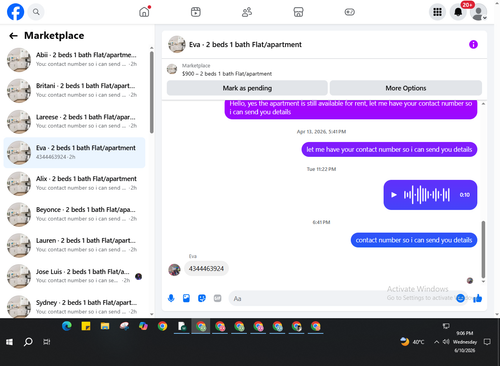Open the emoji picker in message box
The width and height of the screenshot is (500, 366).
point(460,298)
